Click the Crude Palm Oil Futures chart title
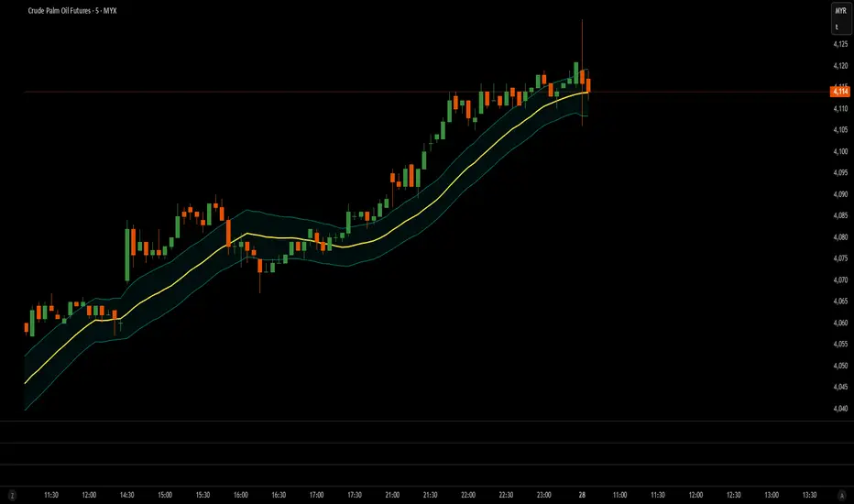This screenshot has height=504, width=854. [71, 10]
